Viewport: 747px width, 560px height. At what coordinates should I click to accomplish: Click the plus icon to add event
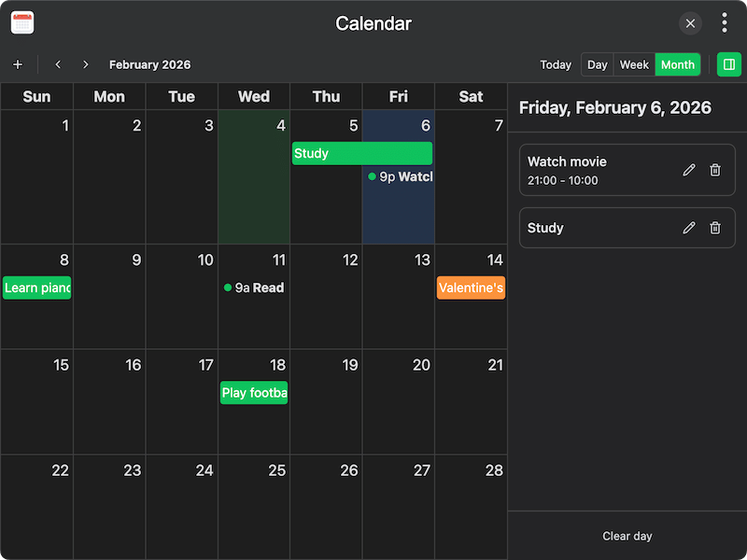click(x=18, y=64)
